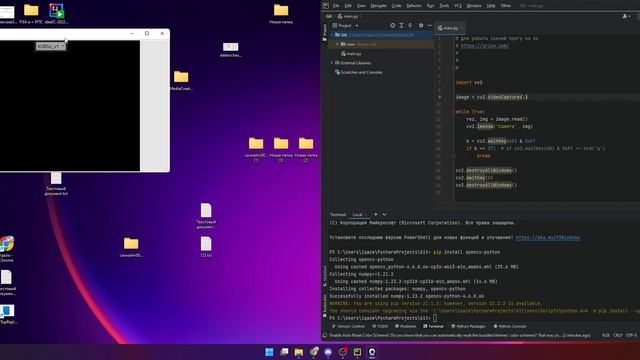This screenshot has width=640, height=360.
Task: Click Collapse All icon in Project panel
Action: pos(410,25)
